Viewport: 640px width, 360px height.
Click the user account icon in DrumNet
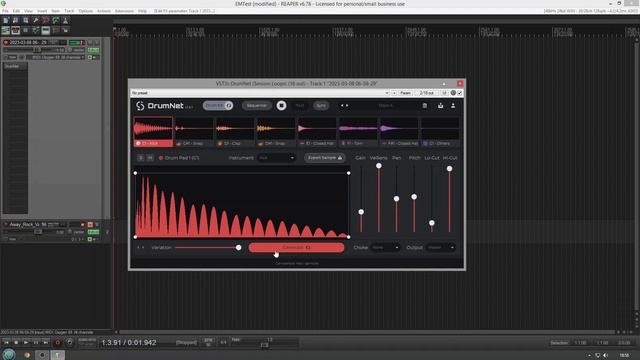coord(453,105)
